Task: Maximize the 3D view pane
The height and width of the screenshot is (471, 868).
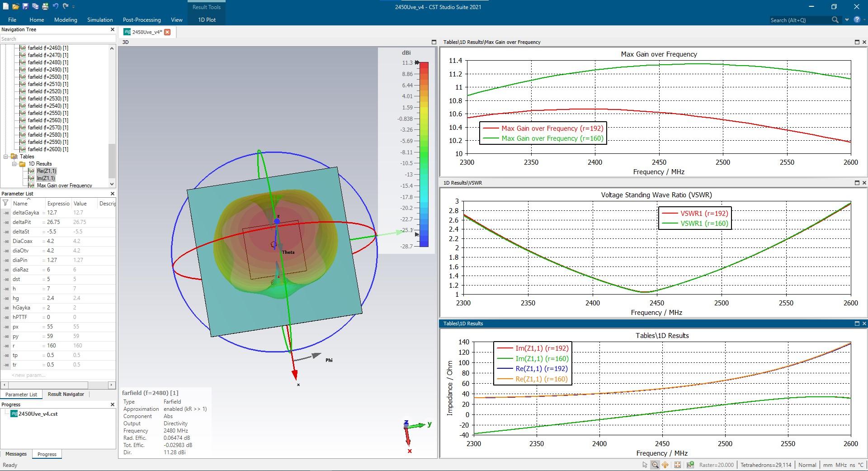Action: (x=434, y=42)
